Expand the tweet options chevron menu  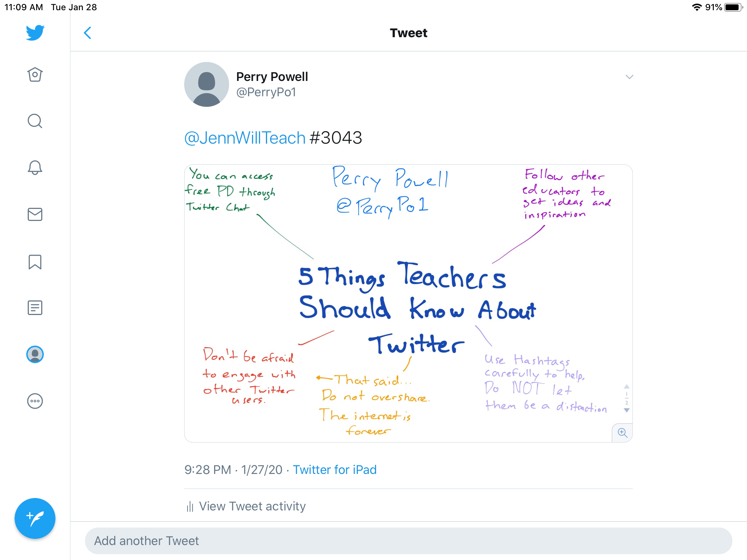(x=629, y=77)
